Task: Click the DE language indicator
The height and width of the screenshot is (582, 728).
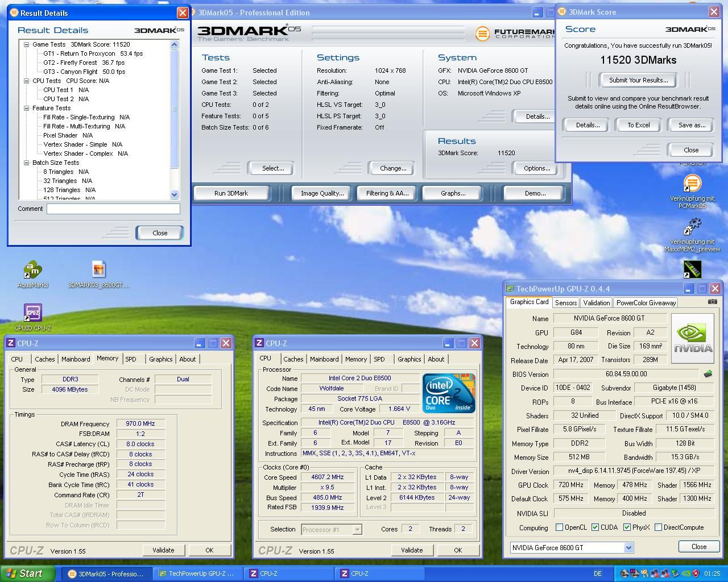Action: pyautogui.click(x=598, y=573)
